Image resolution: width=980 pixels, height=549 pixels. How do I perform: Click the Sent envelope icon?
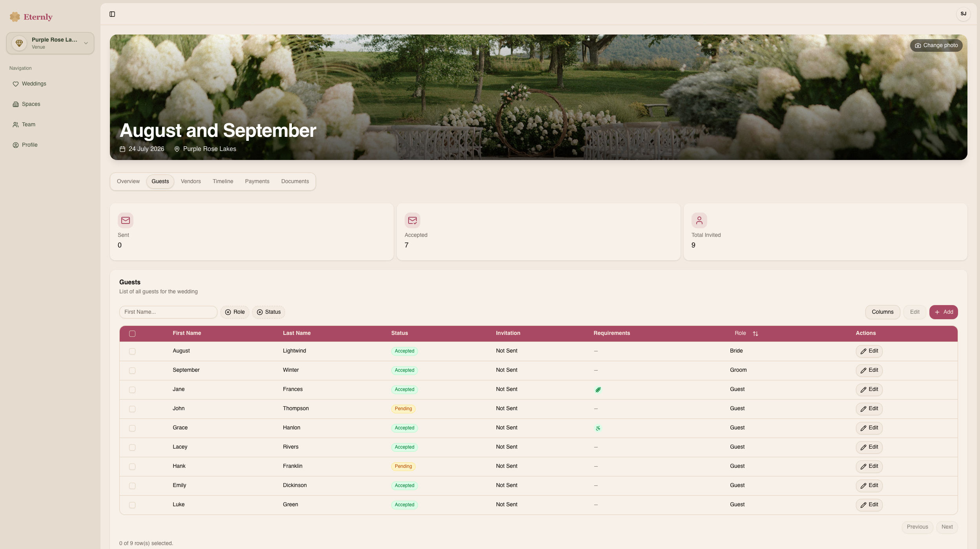(126, 220)
